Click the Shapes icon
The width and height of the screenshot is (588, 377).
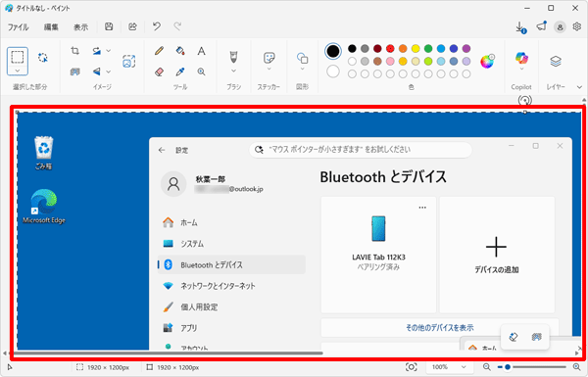pos(302,58)
